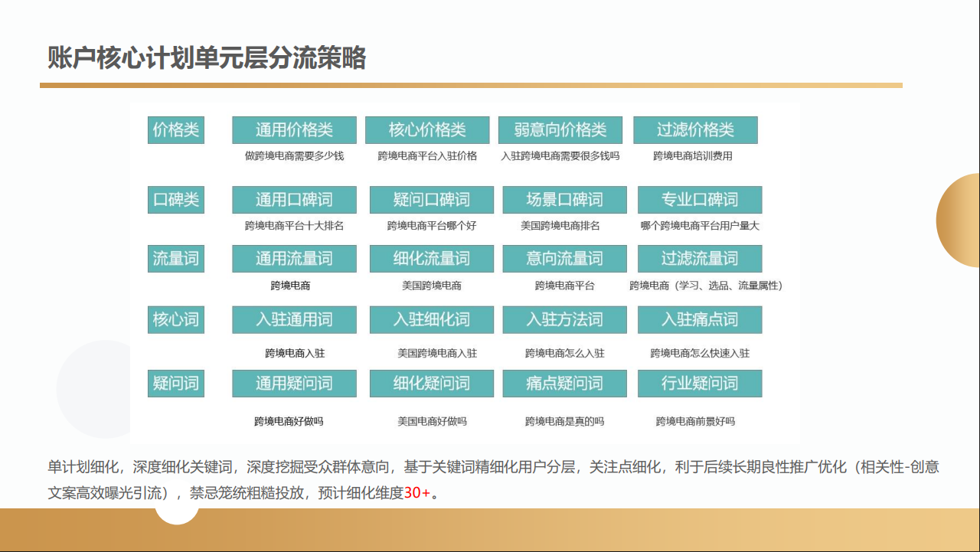980x552 pixels.
Task: Click the 意向流量词 box
Action: tap(565, 259)
